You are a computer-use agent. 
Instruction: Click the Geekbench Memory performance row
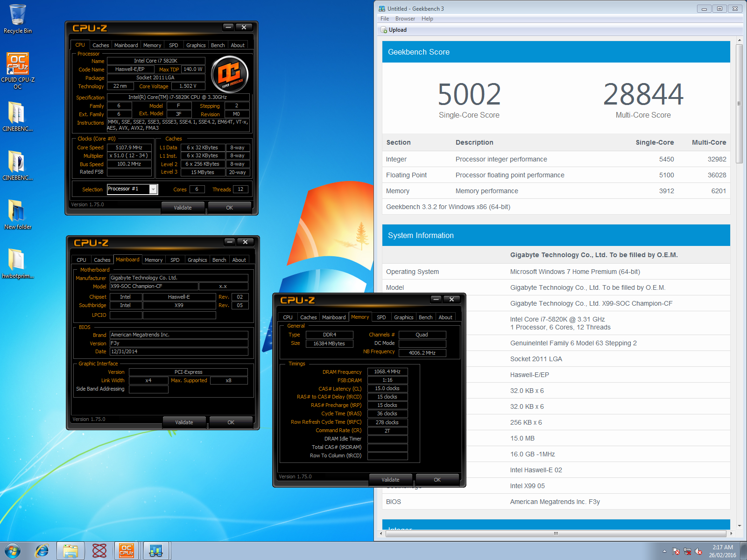click(556, 191)
